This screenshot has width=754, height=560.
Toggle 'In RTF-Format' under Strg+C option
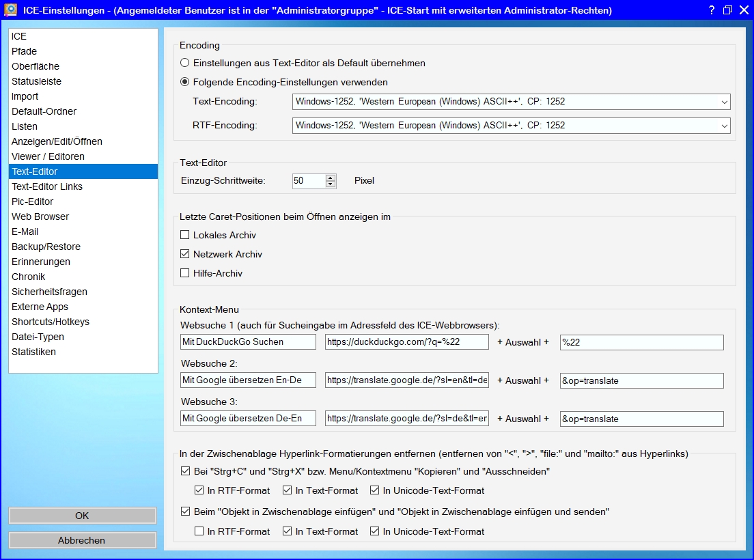click(199, 490)
